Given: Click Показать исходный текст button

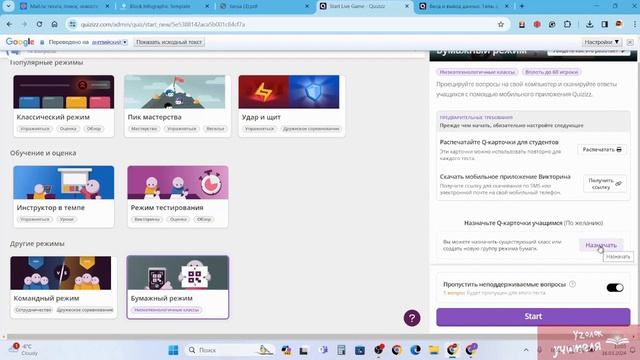Looking at the screenshot, I should (x=169, y=42).
